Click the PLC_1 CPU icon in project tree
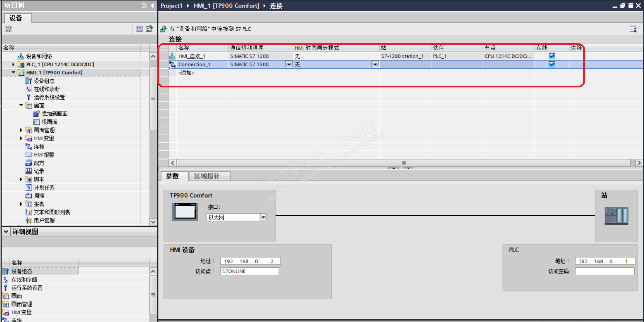 point(21,64)
